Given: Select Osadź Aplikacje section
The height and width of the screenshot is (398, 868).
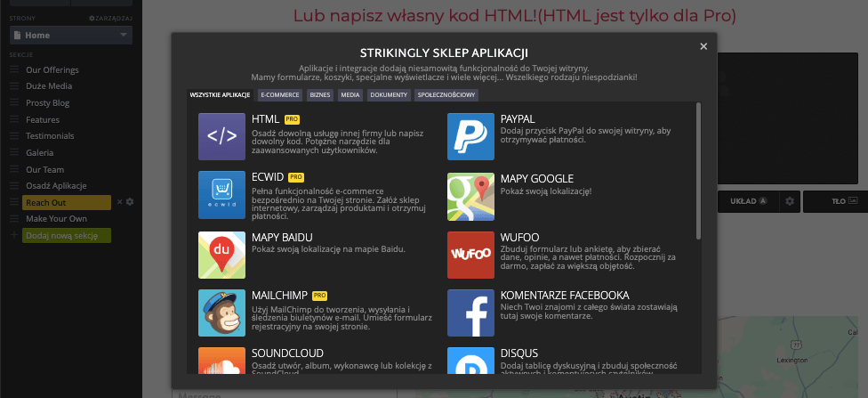Looking at the screenshot, I should [x=56, y=186].
